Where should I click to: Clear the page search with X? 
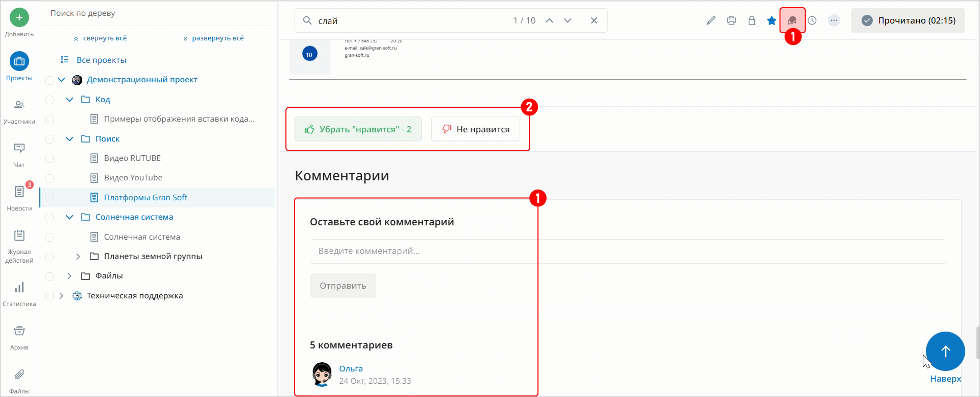click(x=594, y=20)
